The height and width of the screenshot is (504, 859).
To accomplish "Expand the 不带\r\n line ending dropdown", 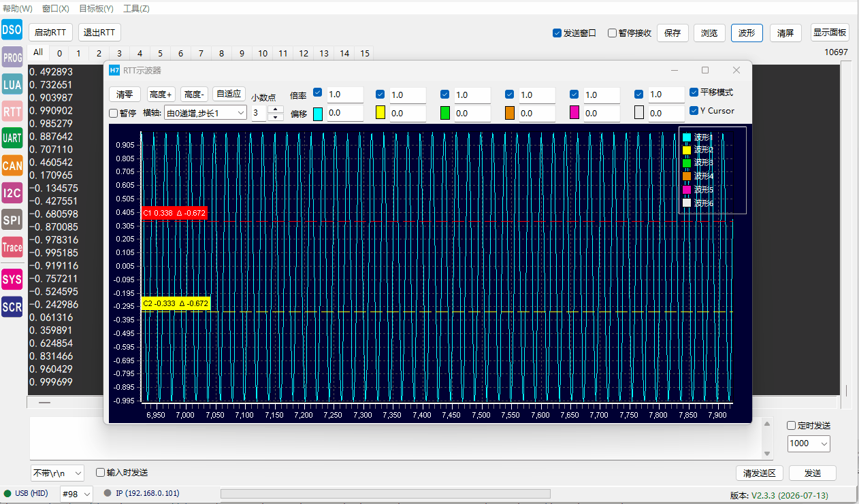I will pyautogui.click(x=57, y=473).
